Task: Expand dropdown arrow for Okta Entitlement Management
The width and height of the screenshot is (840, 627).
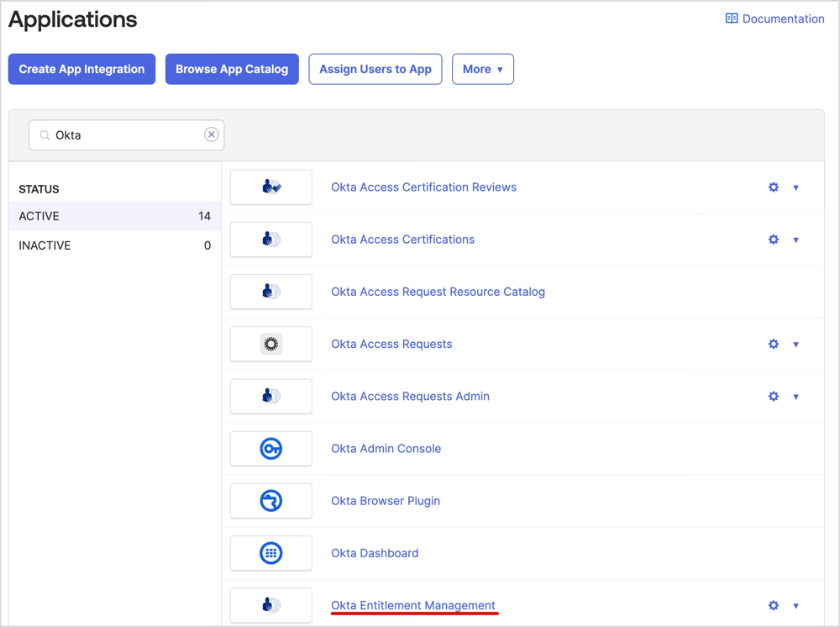Action: (x=796, y=605)
